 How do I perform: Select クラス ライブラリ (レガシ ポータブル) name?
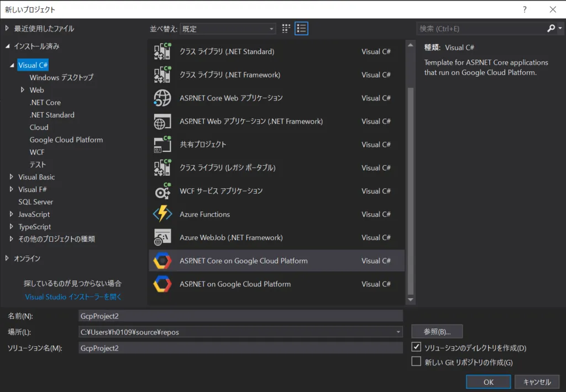point(228,168)
